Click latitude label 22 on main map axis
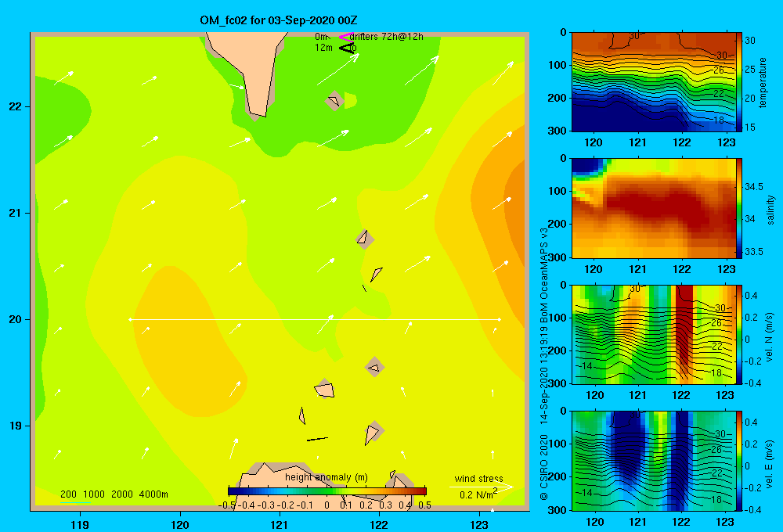Screen dimensions: 783x532 (x=16, y=107)
